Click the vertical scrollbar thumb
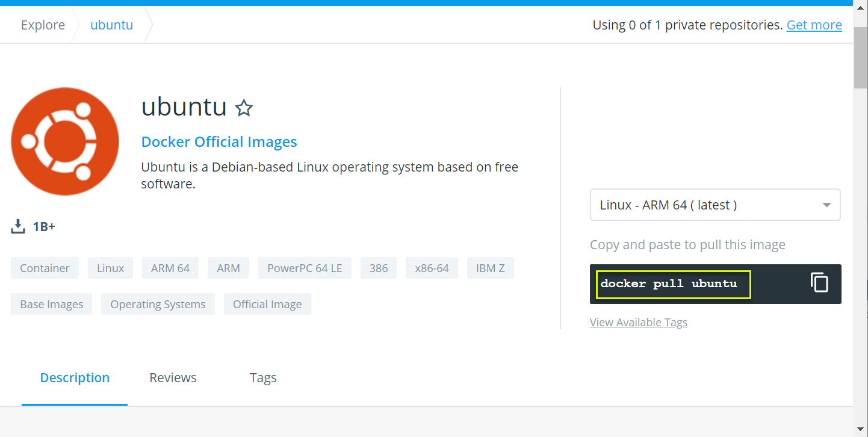This screenshot has height=437, width=868. click(x=860, y=57)
